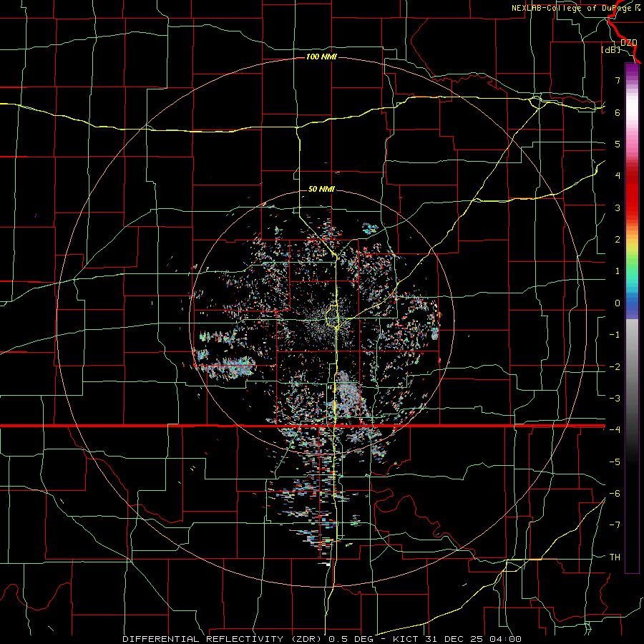Viewport: 644px width, 644px height.
Task: Click the 4 value on the color scale
Action: click(x=618, y=176)
